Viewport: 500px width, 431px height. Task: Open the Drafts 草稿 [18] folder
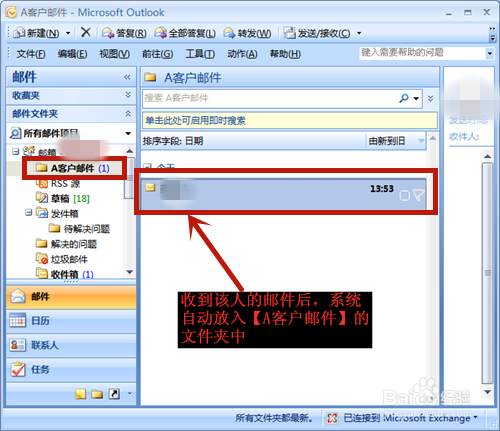tap(63, 199)
